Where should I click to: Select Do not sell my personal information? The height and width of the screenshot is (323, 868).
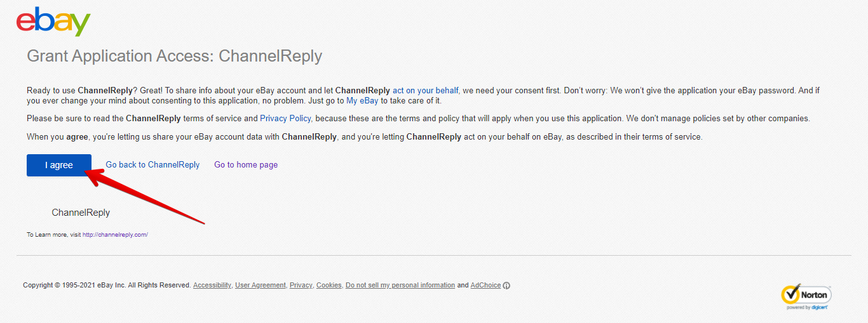[400, 286]
